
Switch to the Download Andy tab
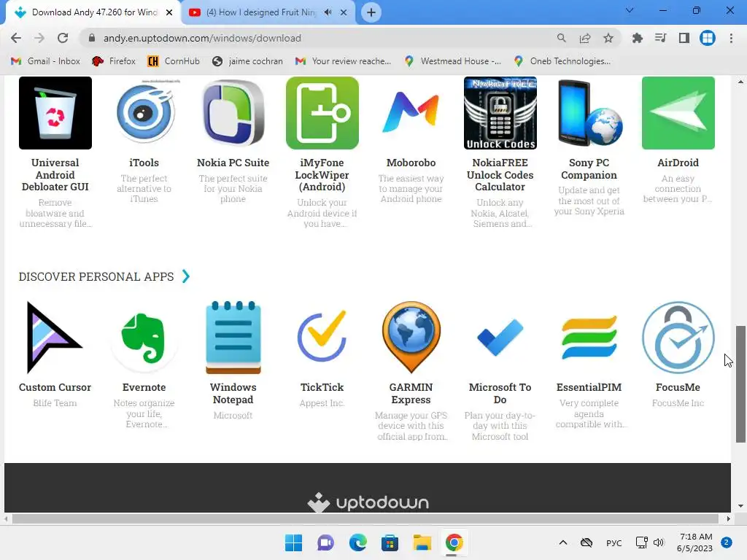click(x=92, y=12)
